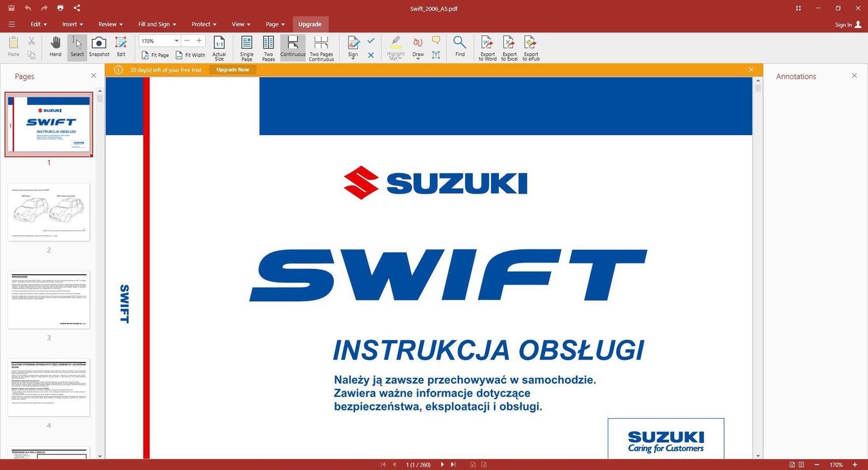The width and height of the screenshot is (868, 470).
Task: Click the Draw dropdown arrow
Action: coord(418,59)
